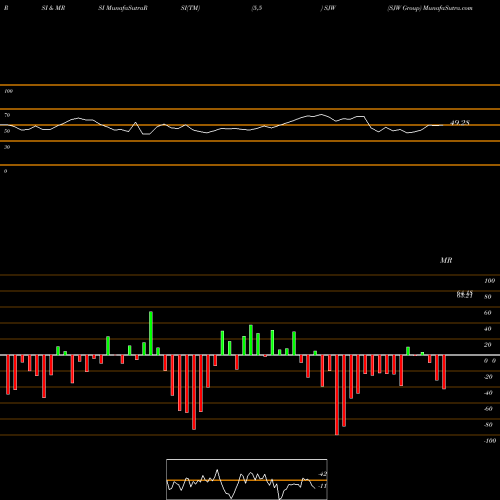Click the "SI MunafaSutraR" header text
The image size is (500, 500).
click(x=123, y=8)
